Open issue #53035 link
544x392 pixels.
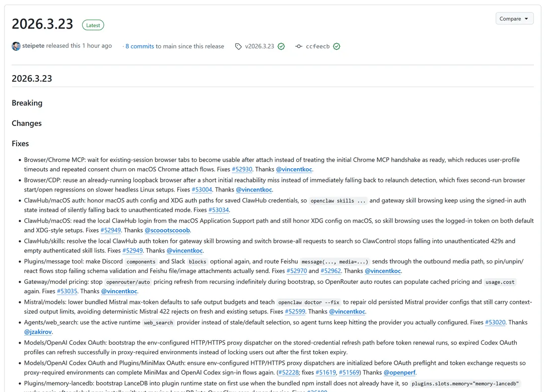[x=67, y=291]
